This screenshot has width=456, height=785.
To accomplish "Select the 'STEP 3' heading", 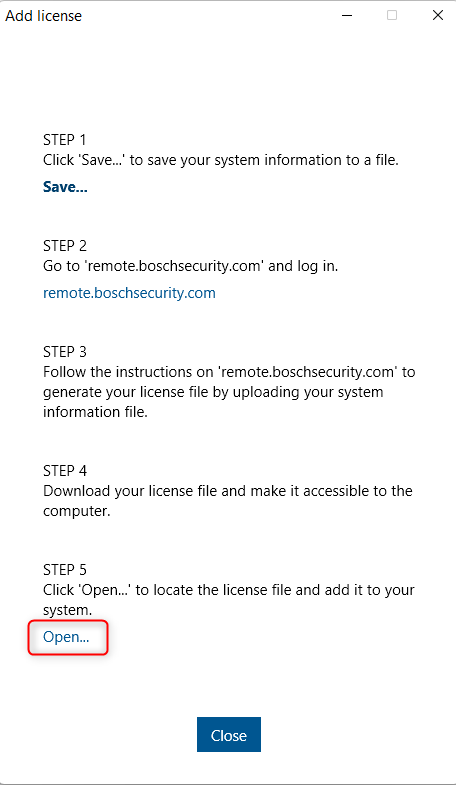I will (65, 352).
